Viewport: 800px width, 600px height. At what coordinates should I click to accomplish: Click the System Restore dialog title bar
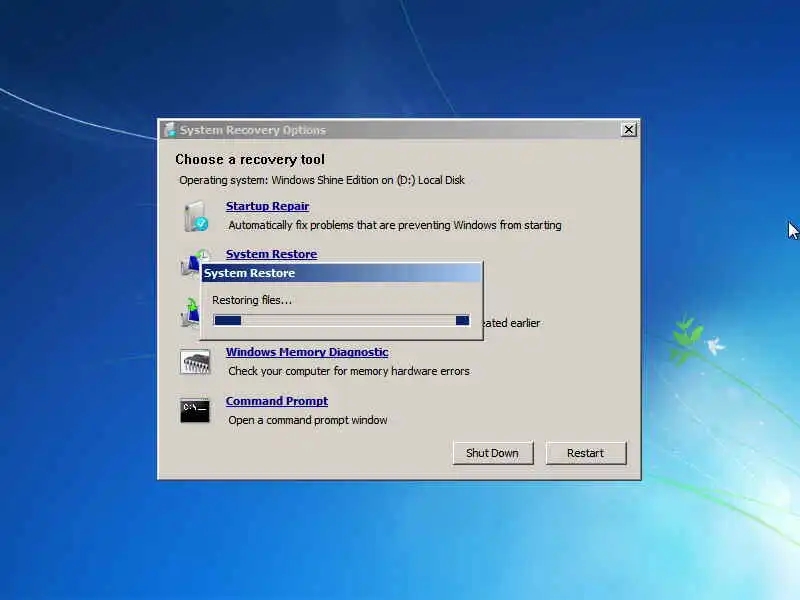point(342,273)
